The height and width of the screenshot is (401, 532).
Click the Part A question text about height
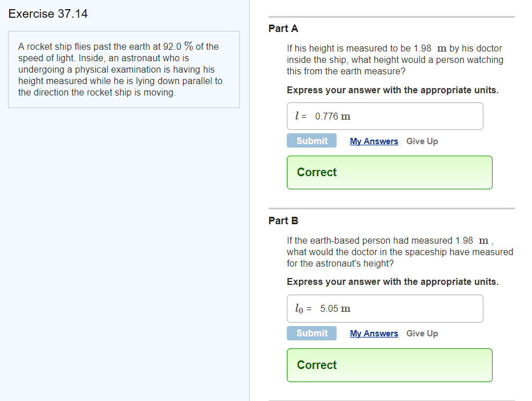[x=395, y=59]
